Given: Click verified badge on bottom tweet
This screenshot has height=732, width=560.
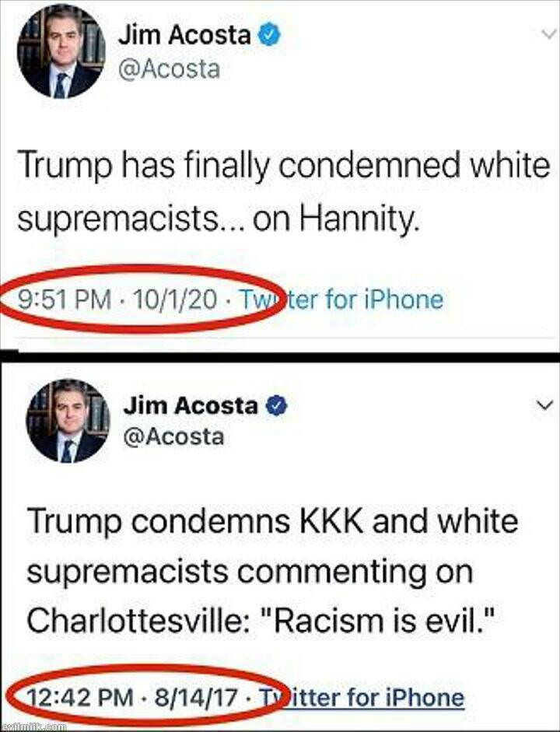Looking at the screenshot, I should tap(277, 405).
